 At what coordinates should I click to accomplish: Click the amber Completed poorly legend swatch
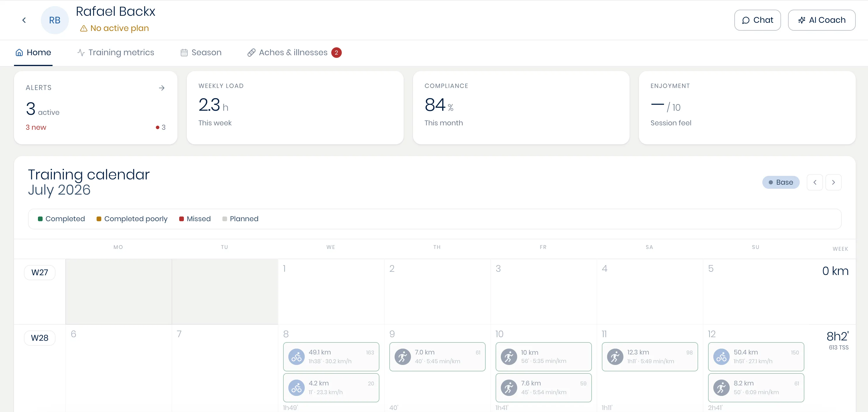click(x=99, y=219)
